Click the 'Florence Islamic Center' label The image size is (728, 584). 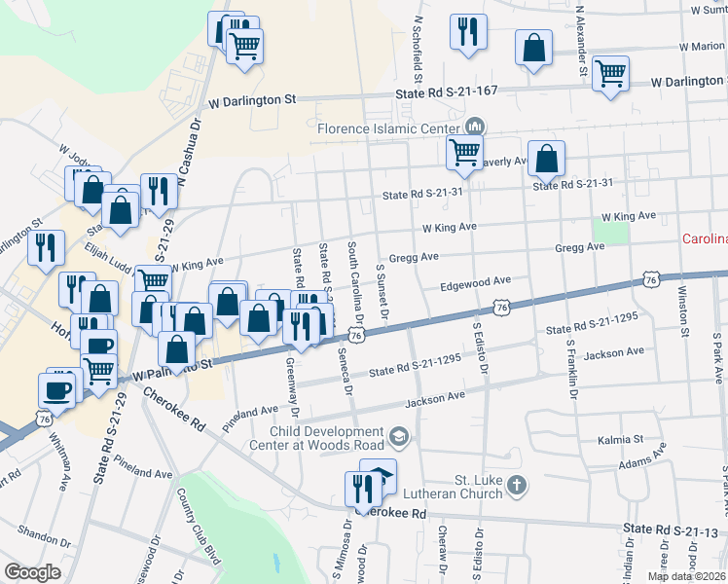coord(389,128)
